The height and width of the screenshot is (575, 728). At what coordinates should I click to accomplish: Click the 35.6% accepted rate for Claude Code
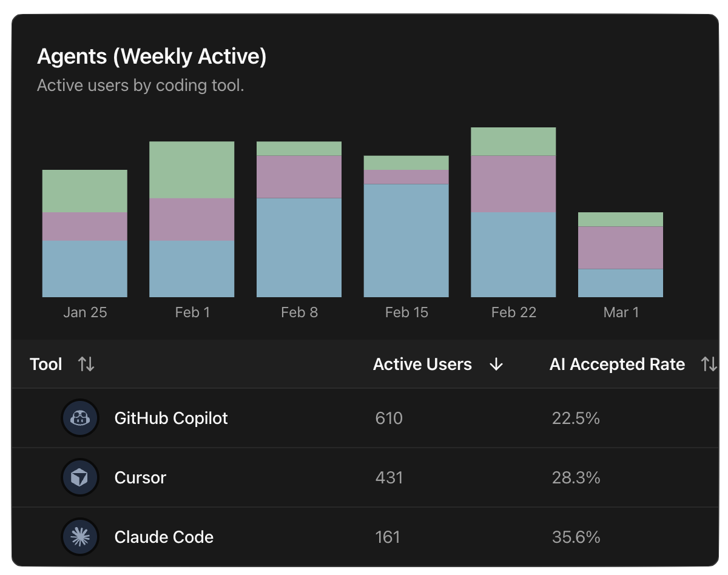(576, 537)
